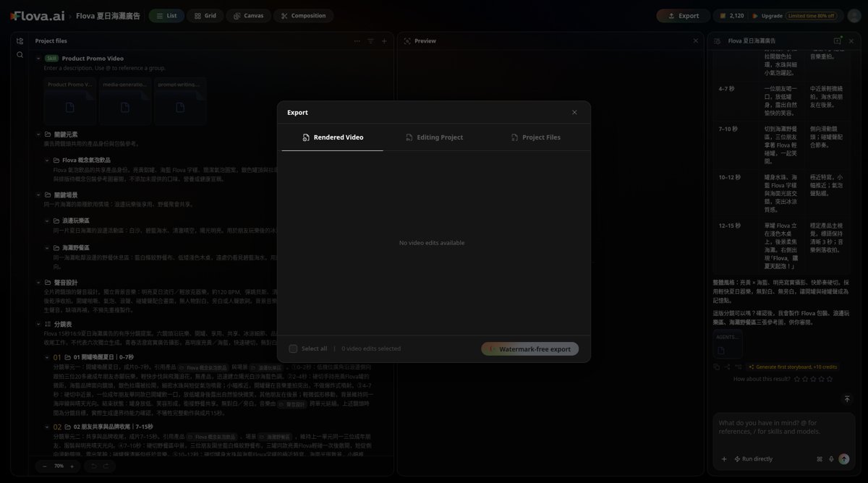
Task: Switch to List view
Action: click(x=166, y=15)
